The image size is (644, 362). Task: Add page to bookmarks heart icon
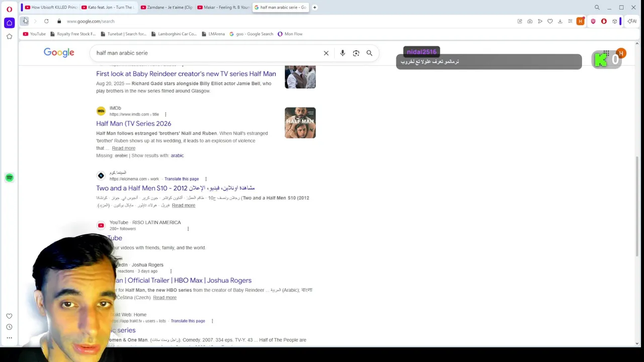[550, 21]
